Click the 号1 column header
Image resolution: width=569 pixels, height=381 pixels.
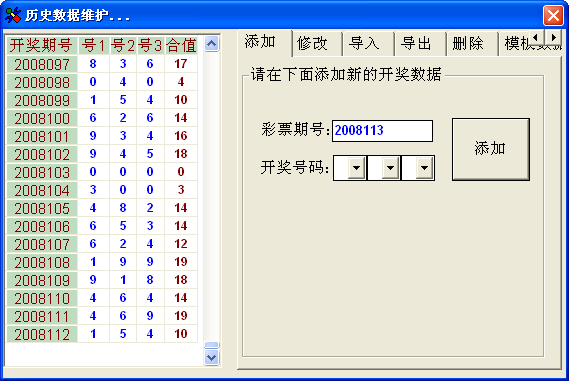[x=93, y=45]
